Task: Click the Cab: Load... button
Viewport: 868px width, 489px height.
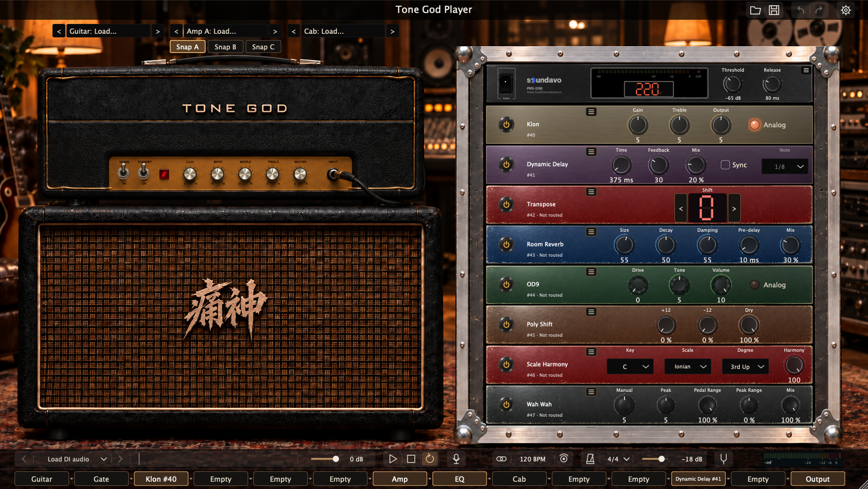Action: [343, 31]
